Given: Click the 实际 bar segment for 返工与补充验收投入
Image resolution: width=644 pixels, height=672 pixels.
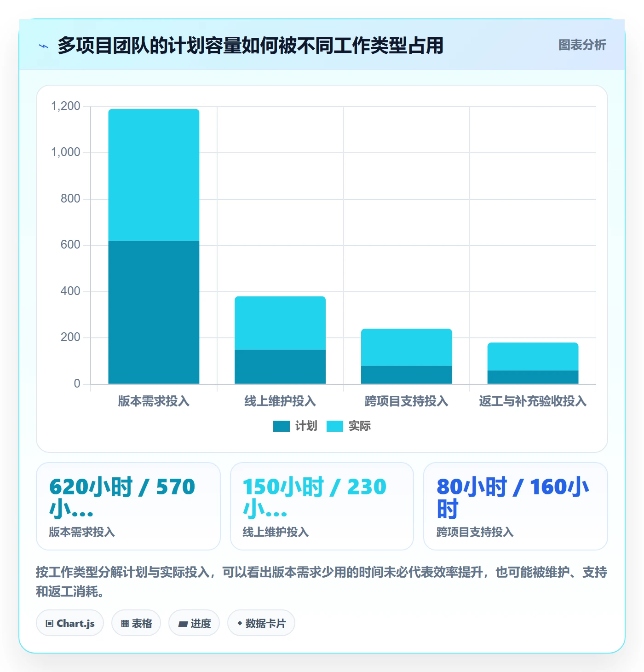Looking at the screenshot, I should tap(533, 357).
